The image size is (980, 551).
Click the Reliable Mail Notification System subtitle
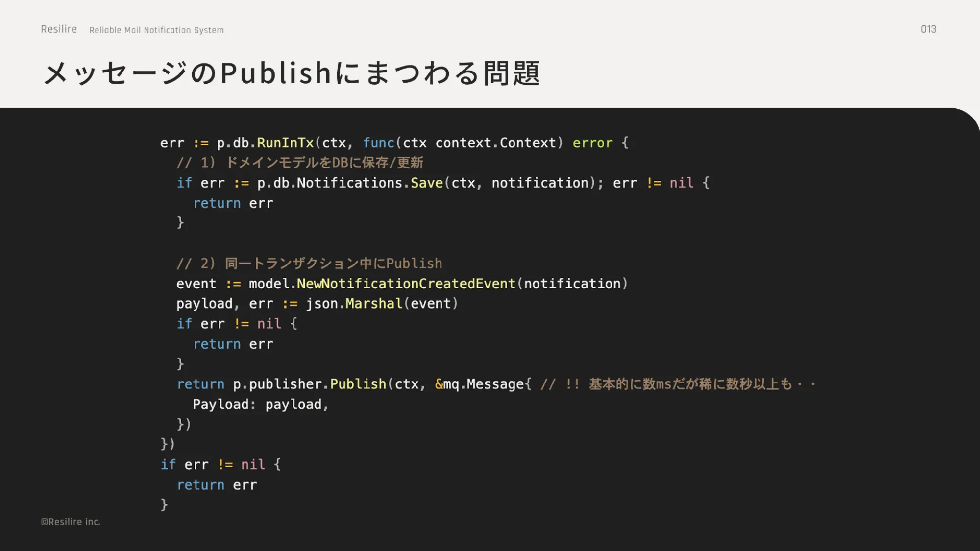156,30
